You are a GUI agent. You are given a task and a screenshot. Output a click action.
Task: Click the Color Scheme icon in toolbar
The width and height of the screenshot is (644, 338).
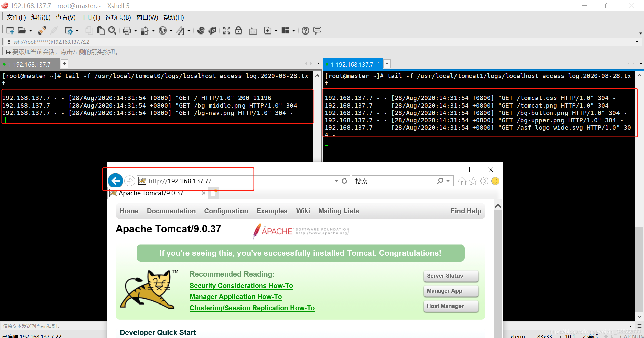pos(145,30)
